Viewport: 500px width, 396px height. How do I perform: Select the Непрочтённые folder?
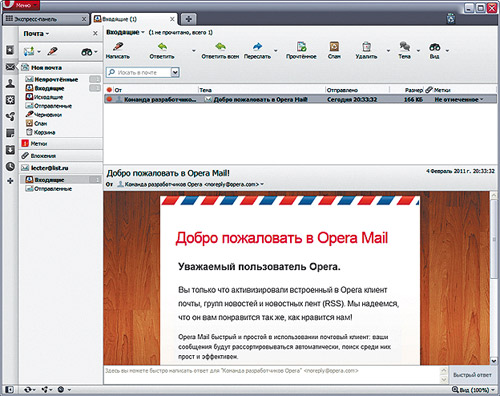point(61,79)
